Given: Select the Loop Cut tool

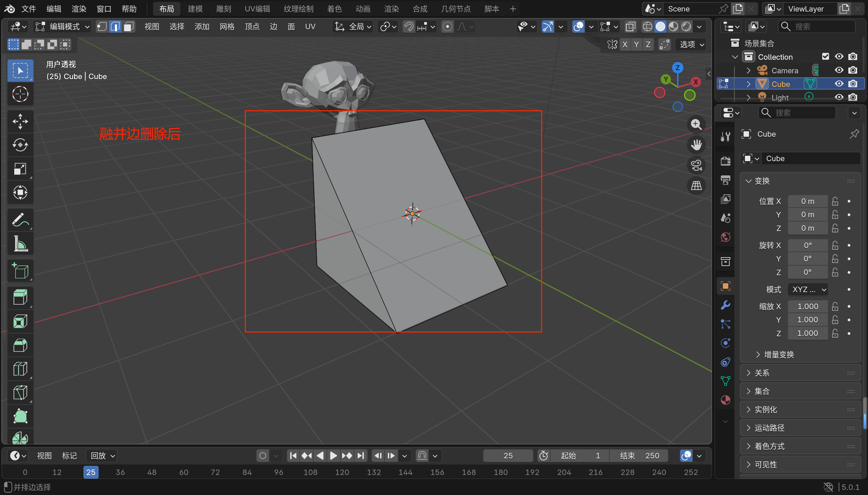Looking at the screenshot, I should [x=20, y=369].
